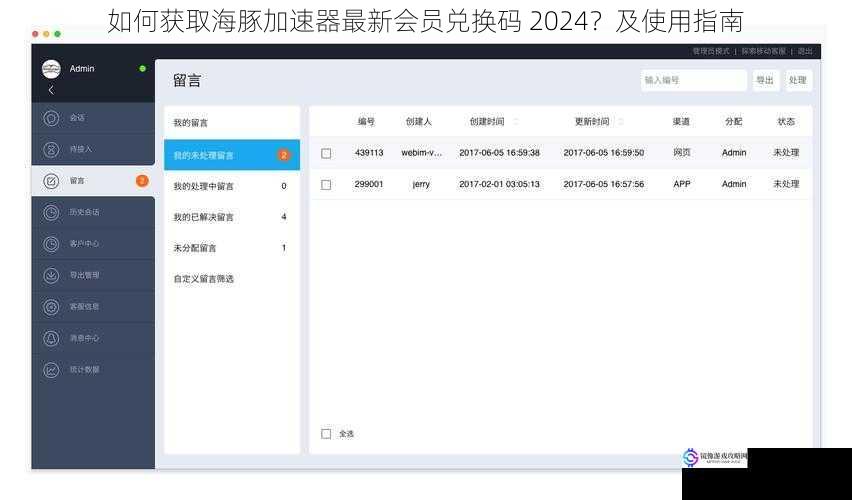This screenshot has height=500, width=852.
Task: Open the 导出管理 download icon
Action: click(51, 276)
